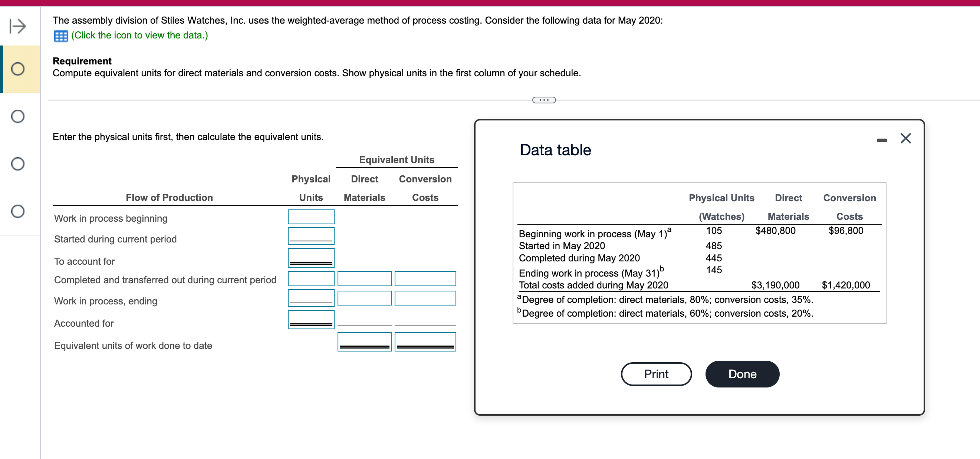Collapse sidebar with the arrow icon

click(17, 26)
